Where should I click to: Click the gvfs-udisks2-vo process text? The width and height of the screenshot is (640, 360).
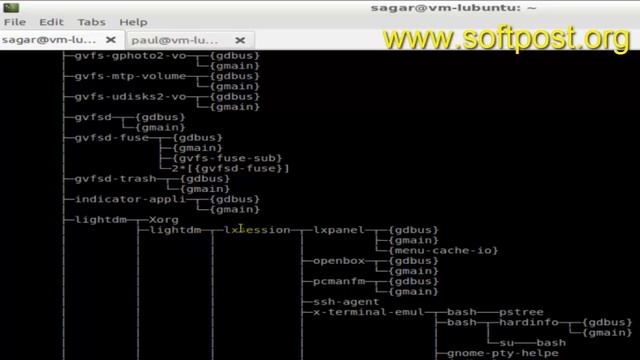[130, 97]
